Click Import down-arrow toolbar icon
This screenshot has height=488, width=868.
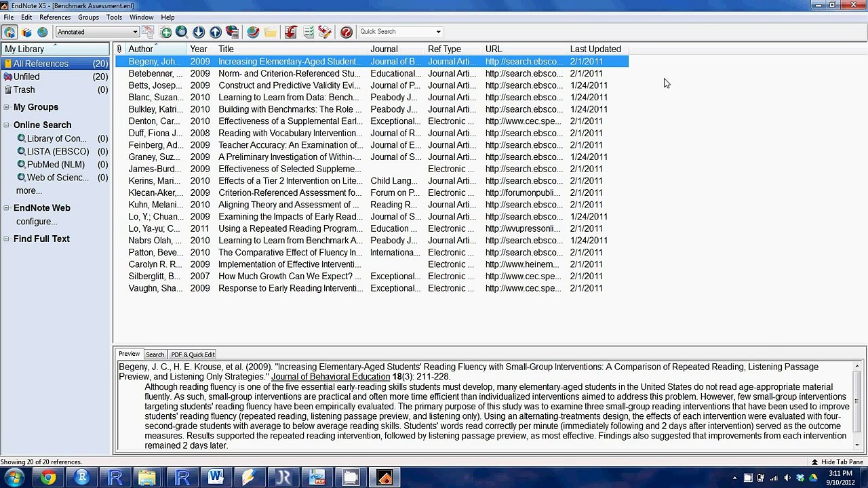pyautogui.click(x=199, y=32)
